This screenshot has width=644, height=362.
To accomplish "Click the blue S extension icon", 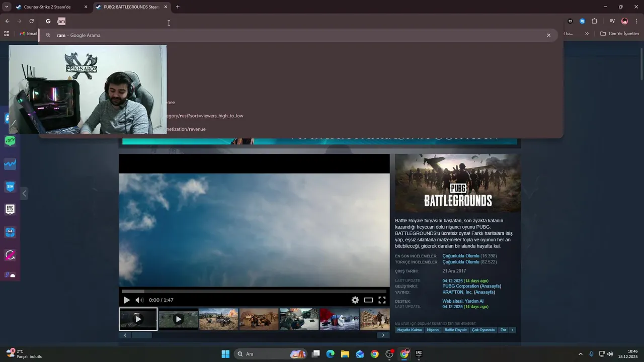I will tap(582, 21).
